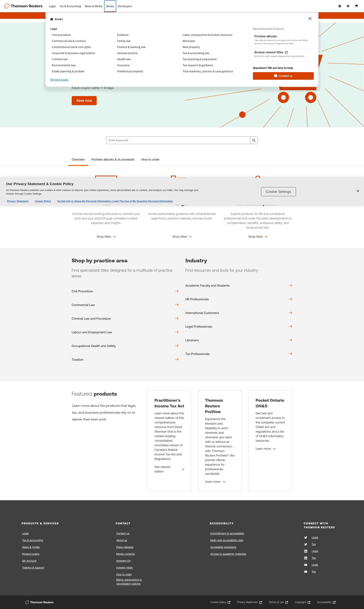Image resolution: width=364 pixels, height=609 pixels.
Task: Click the Thomson Reuters header logo
Action: pos(23,6)
